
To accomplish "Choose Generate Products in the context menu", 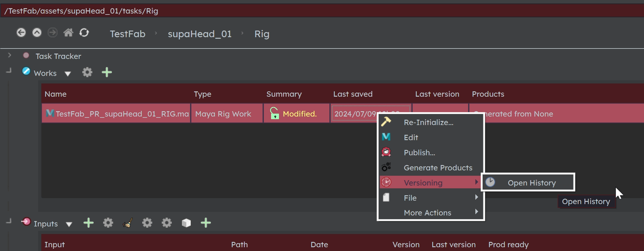I will click(x=431, y=168).
